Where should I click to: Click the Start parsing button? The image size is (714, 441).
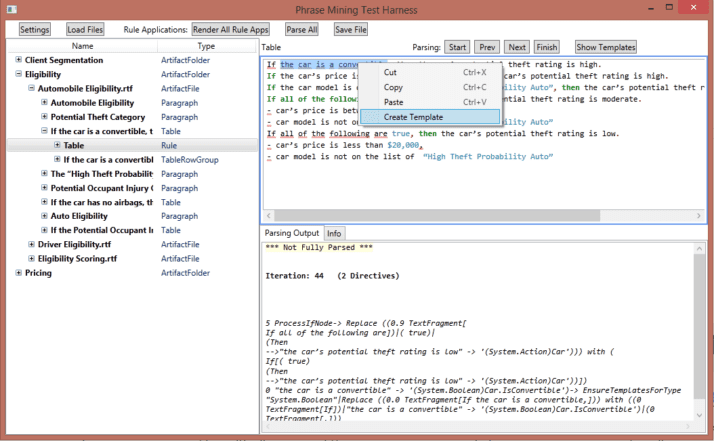(457, 47)
